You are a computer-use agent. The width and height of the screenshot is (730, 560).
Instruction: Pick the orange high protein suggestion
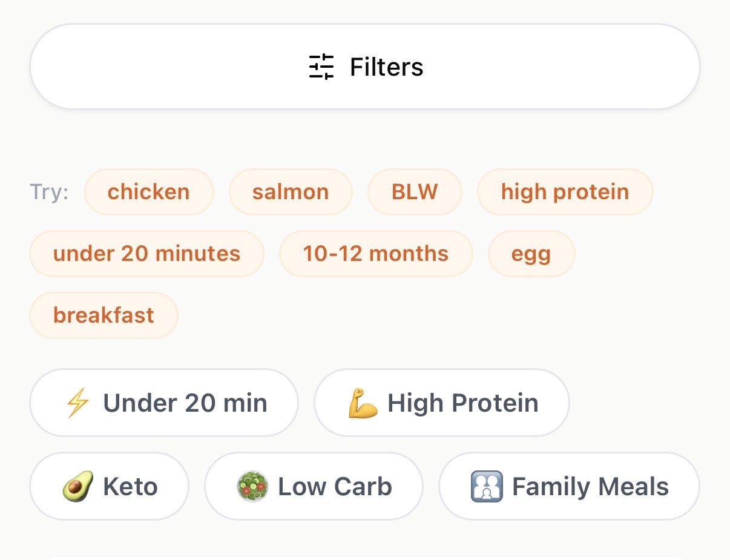[x=565, y=192]
